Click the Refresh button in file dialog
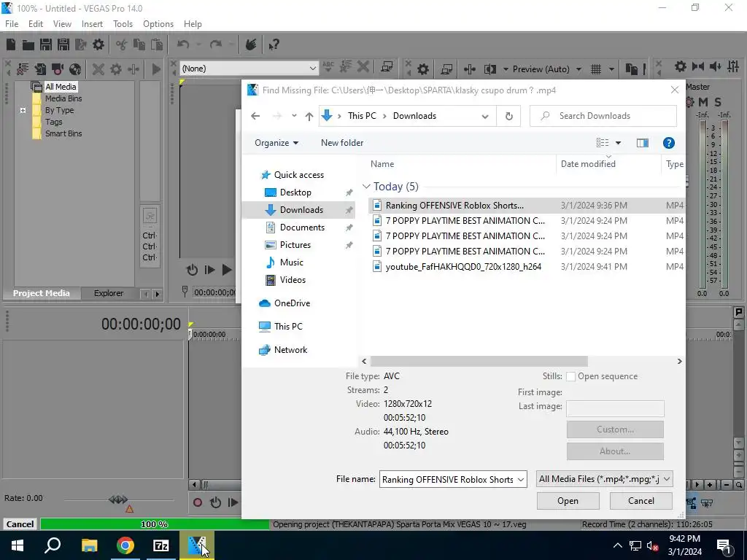This screenshot has width=747, height=560. click(508, 116)
